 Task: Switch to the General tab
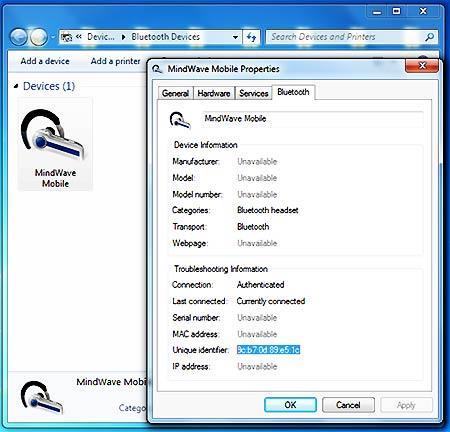tap(175, 93)
